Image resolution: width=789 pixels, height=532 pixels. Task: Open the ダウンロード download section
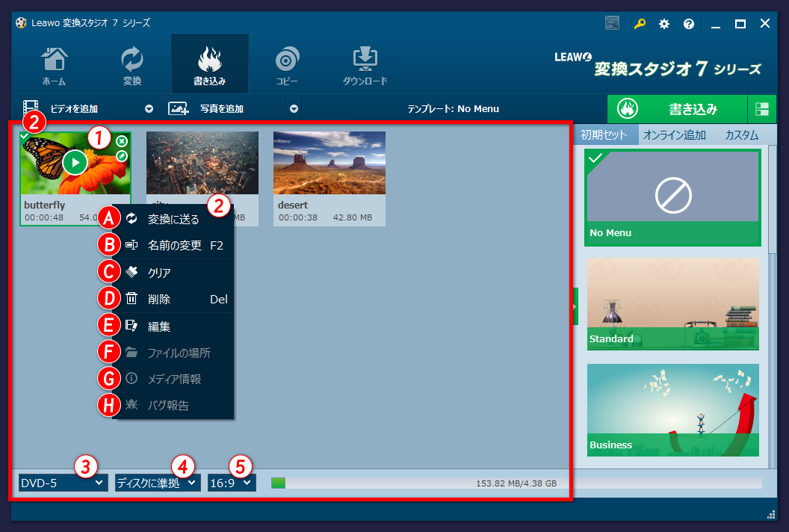pyautogui.click(x=365, y=66)
